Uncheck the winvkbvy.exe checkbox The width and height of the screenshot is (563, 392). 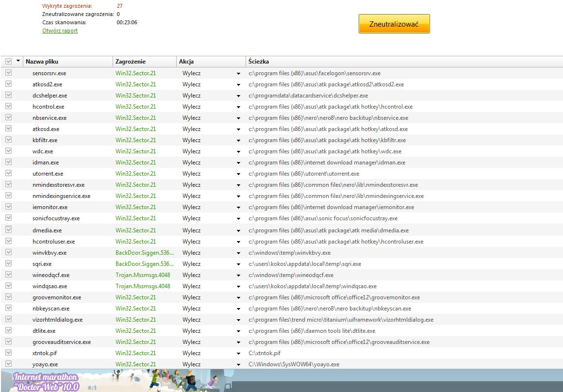pos(9,252)
